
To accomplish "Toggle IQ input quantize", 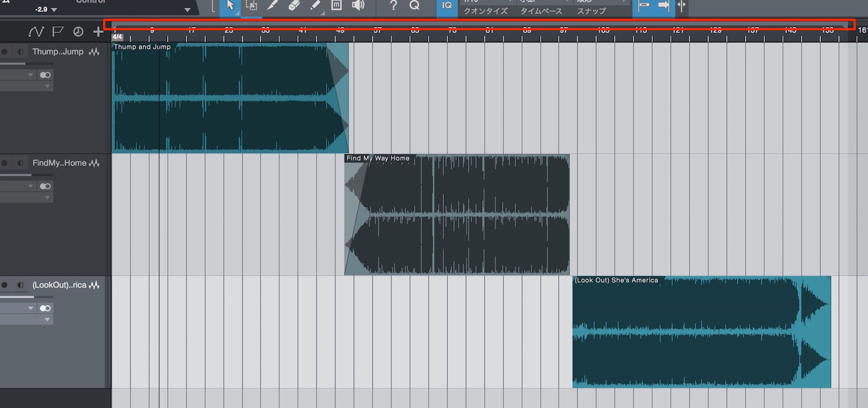I will (447, 6).
